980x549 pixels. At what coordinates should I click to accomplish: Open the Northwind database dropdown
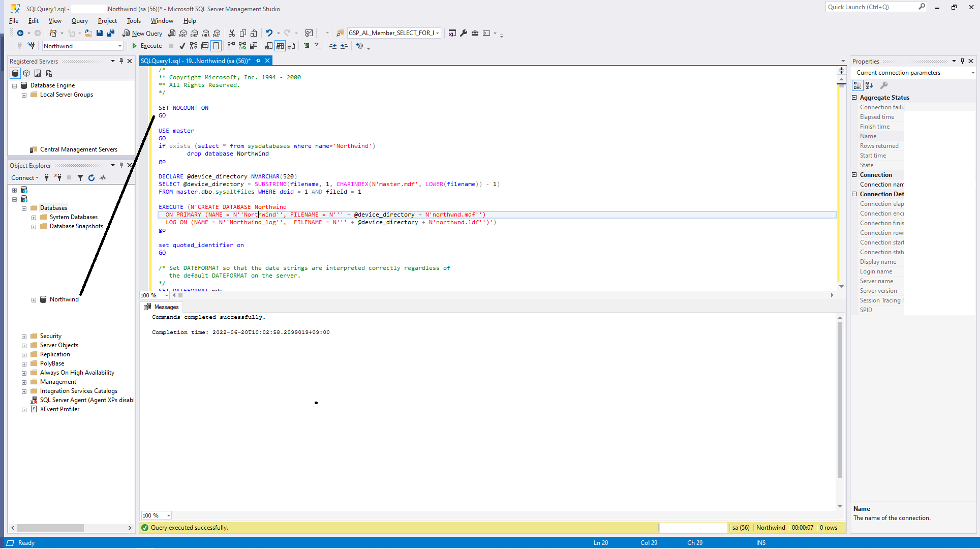120,46
